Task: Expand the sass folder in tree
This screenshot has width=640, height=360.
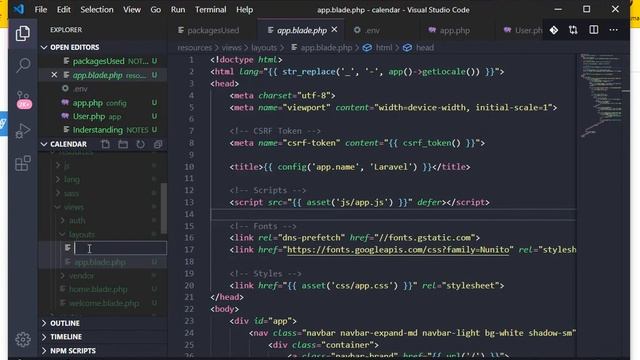Action: 71,193
